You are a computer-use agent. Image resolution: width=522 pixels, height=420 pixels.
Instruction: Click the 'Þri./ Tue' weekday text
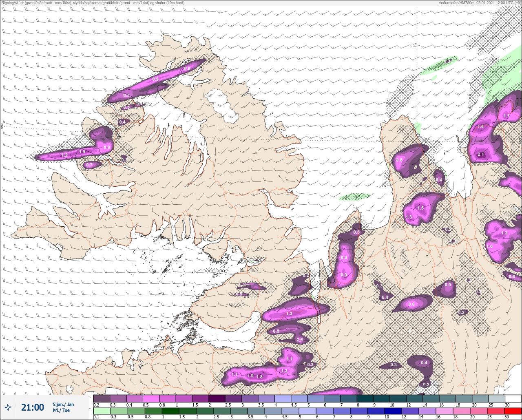point(61,410)
